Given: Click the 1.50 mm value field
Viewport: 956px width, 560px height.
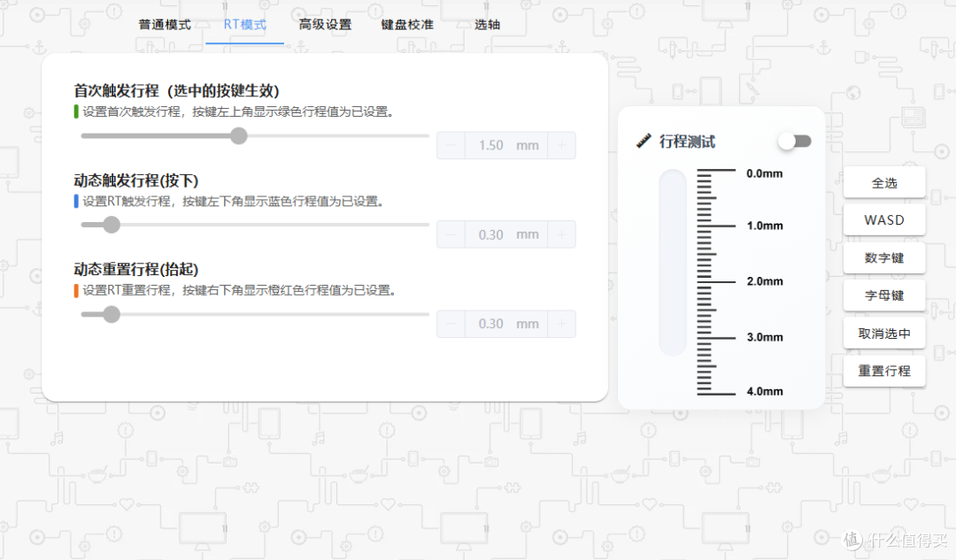Looking at the screenshot, I should 506,145.
